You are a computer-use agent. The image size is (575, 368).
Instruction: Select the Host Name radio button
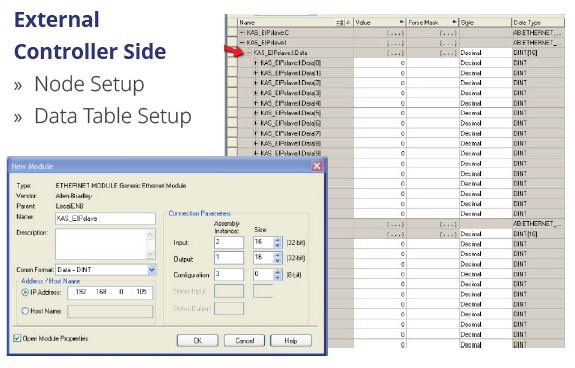(x=25, y=311)
